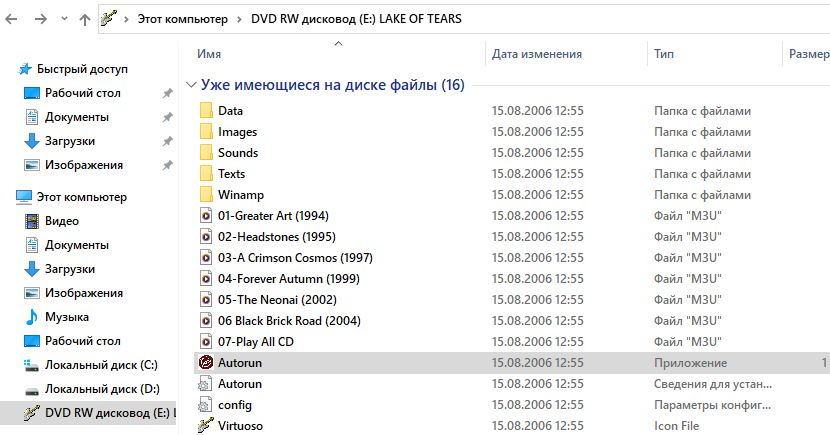Select file name "07-Play All CD"
The image size is (830, 435).
coord(256,342)
